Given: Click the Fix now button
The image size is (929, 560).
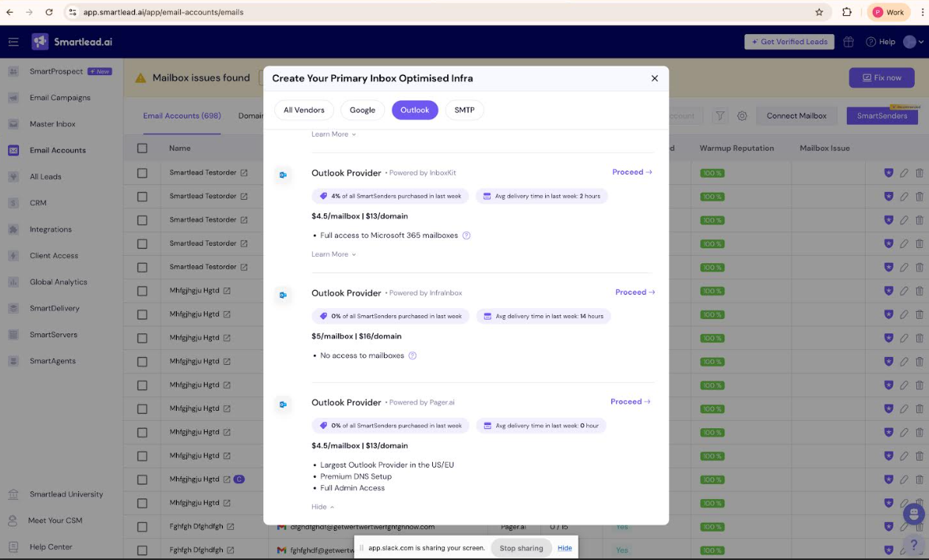Looking at the screenshot, I should click(881, 77).
